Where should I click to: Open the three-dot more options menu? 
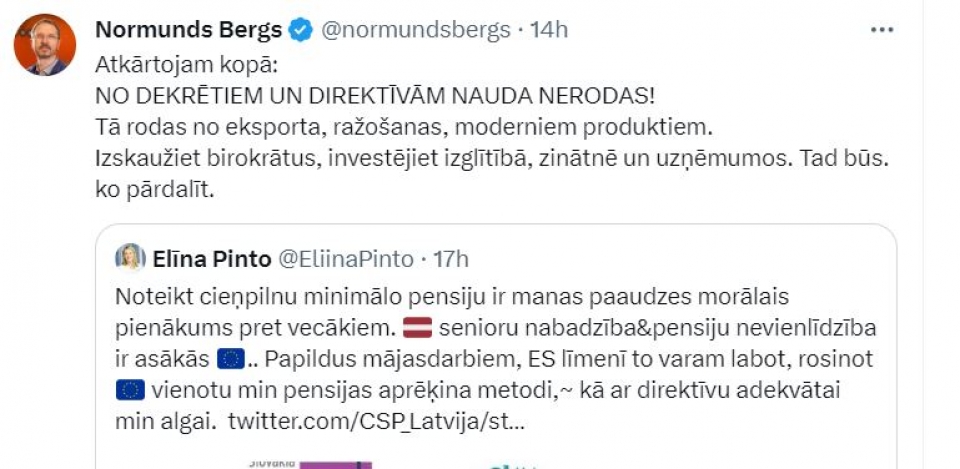coord(882,29)
